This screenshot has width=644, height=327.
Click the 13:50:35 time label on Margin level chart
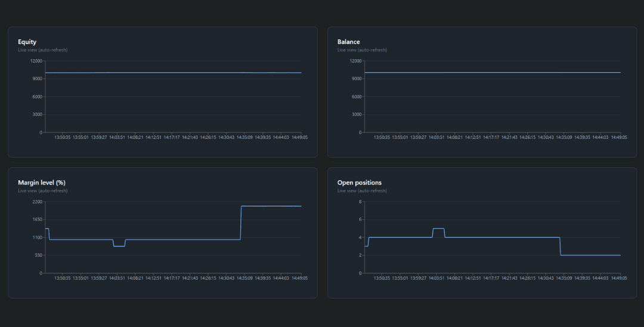tap(63, 278)
